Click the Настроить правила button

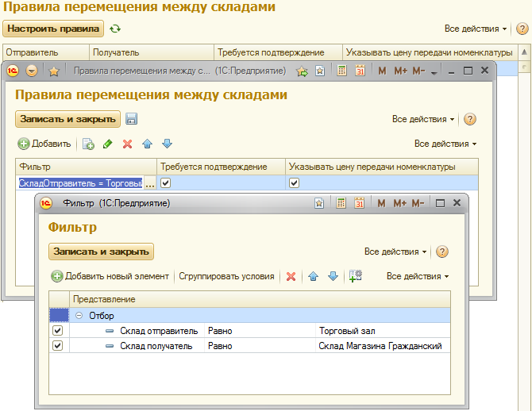tap(53, 29)
